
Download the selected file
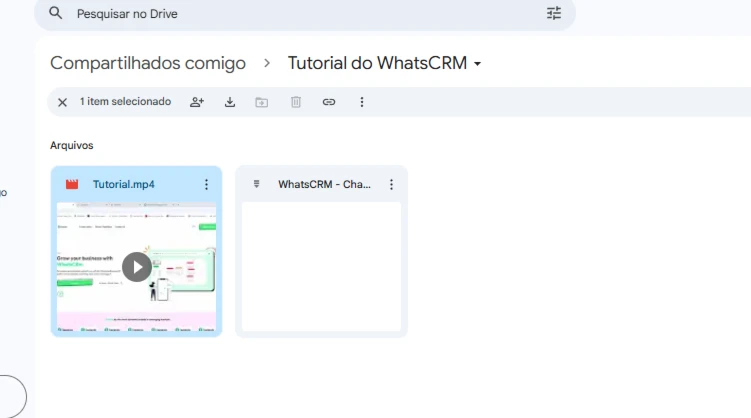click(x=230, y=102)
